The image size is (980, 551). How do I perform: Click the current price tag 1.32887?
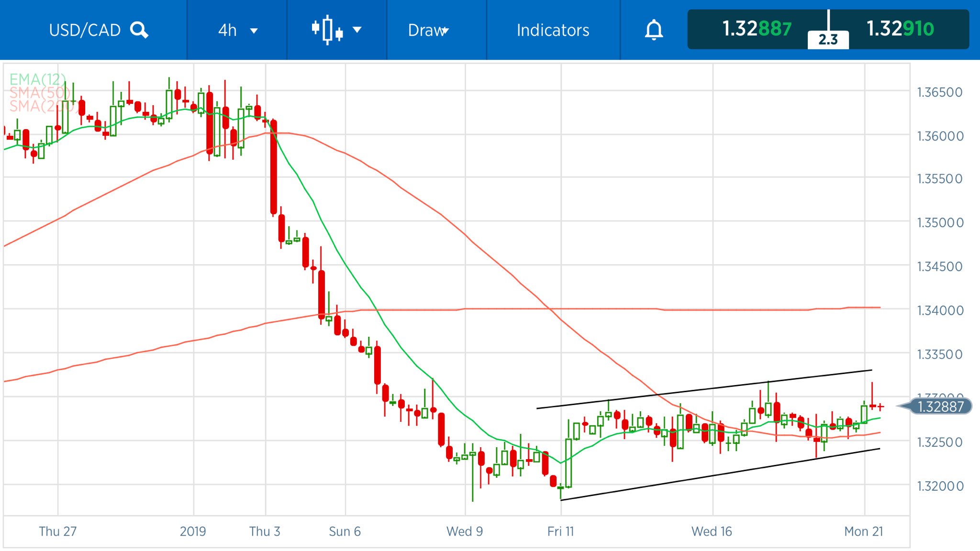click(940, 407)
